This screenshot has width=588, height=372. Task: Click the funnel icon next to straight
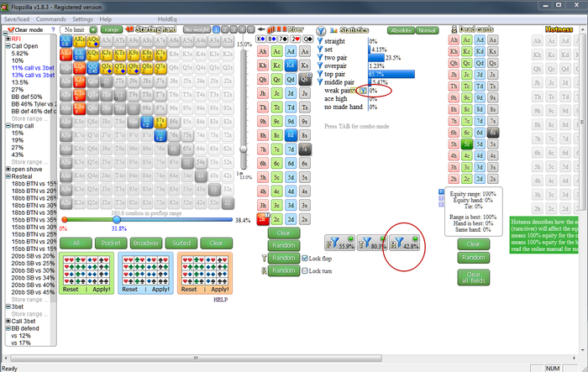tap(320, 41)
